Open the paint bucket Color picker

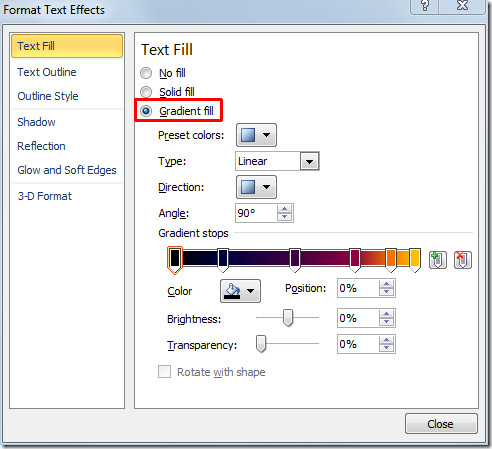pos(240,291)
